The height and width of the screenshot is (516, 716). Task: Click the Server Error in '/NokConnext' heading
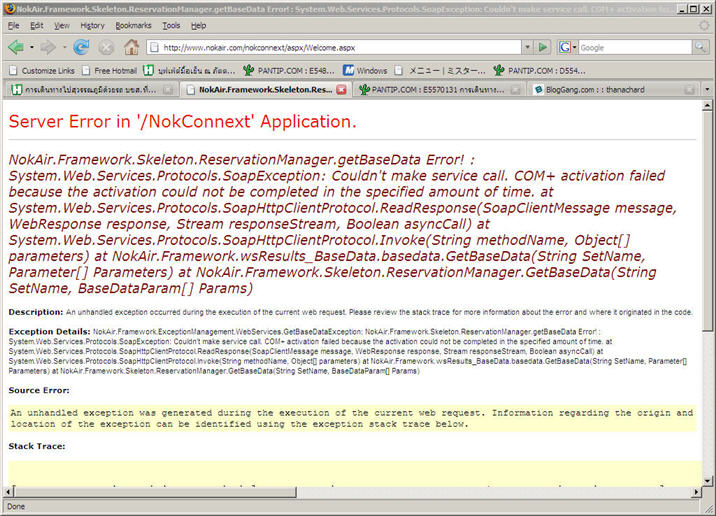tap(182, 121)
